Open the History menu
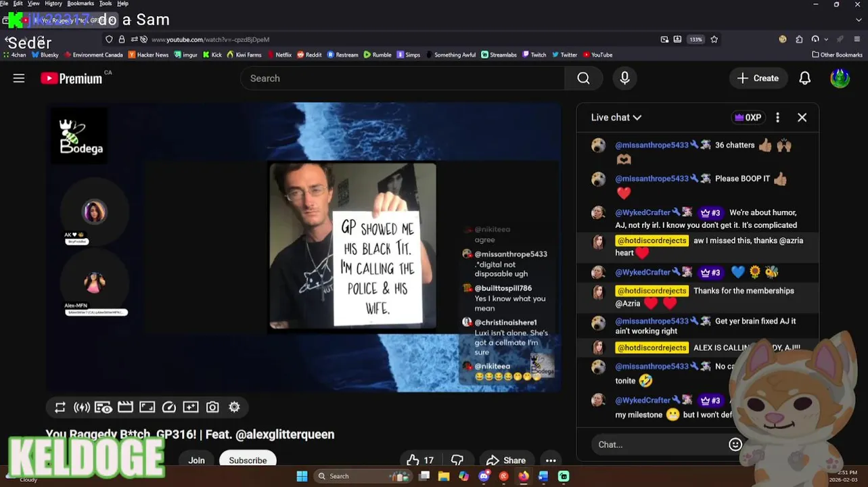 53,3
